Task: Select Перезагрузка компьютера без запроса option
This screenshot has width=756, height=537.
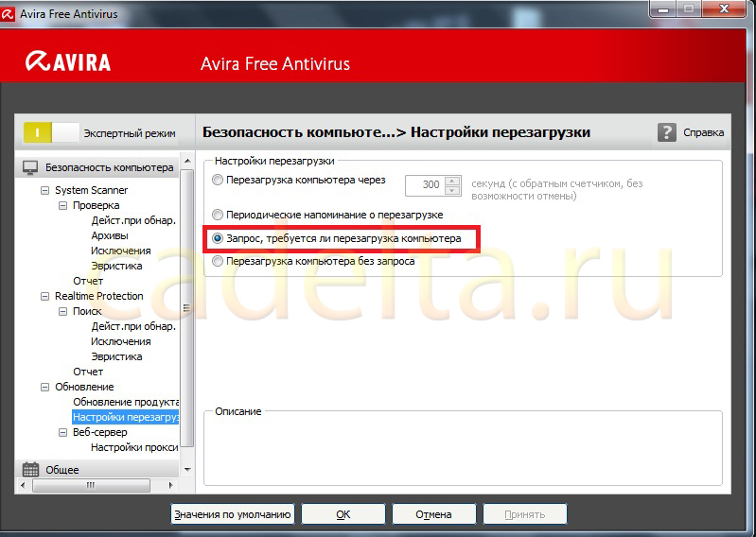Action: coord(218,261)
